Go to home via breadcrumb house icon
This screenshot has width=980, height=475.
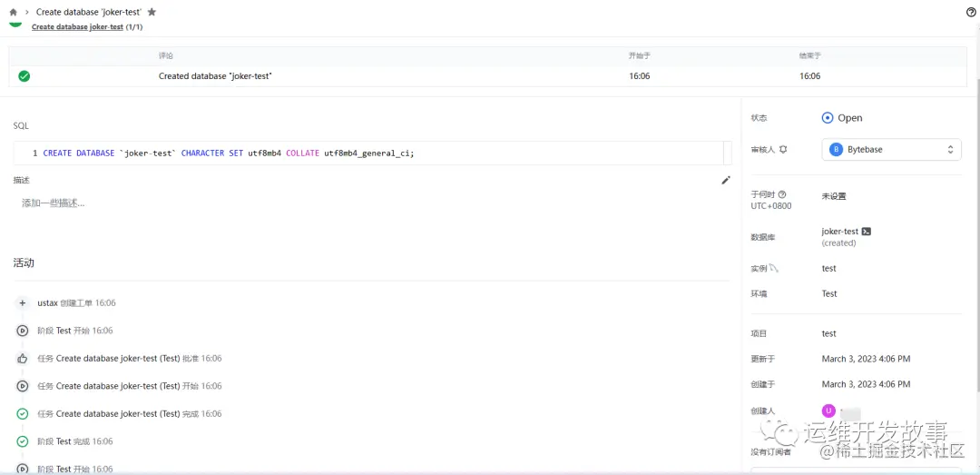13,12
